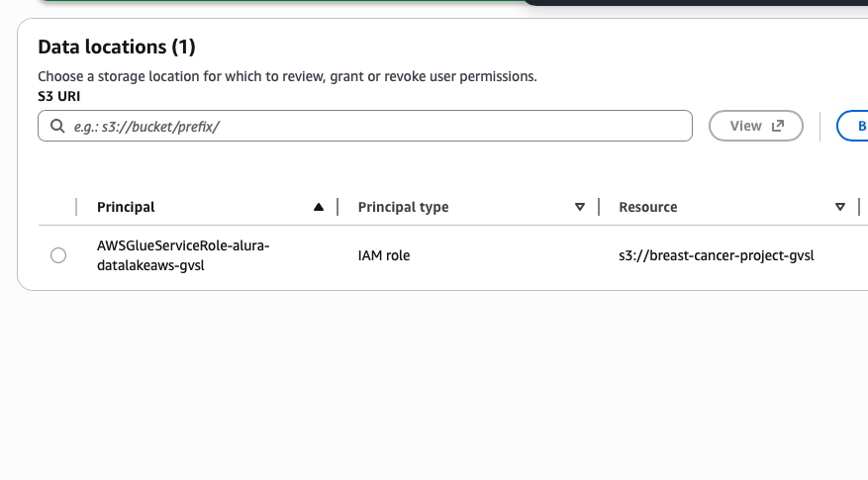
Task: Sort by the Principal type header label
Action: tap(403, 207)
